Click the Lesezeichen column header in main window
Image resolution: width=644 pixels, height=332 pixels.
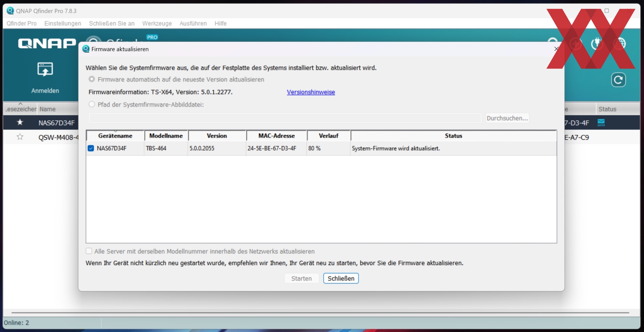pyautogui.click(x=20, y=109)
